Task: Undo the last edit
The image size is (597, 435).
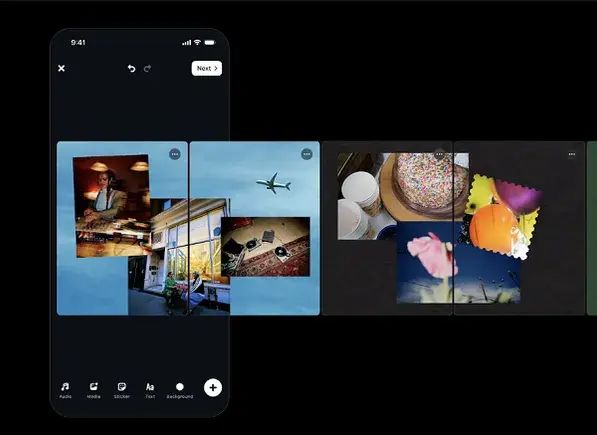Action: (x=131, y=69)
